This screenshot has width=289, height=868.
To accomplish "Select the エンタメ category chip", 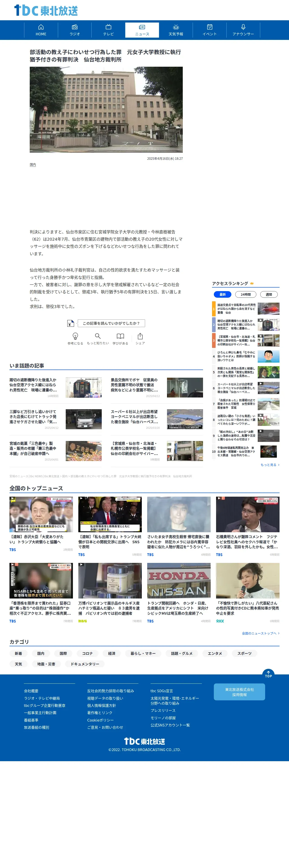I will [215, 654].
